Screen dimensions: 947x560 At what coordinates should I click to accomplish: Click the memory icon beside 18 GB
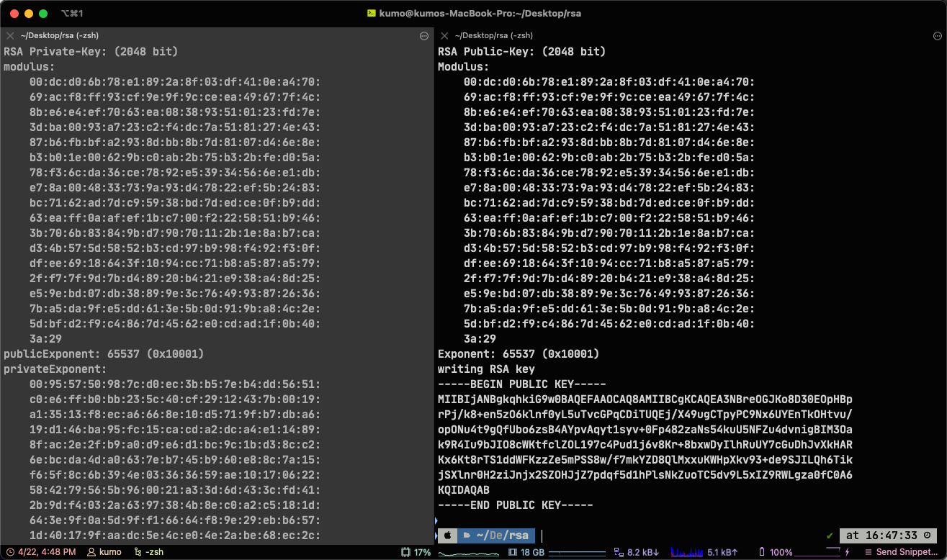tap(513, 552)
